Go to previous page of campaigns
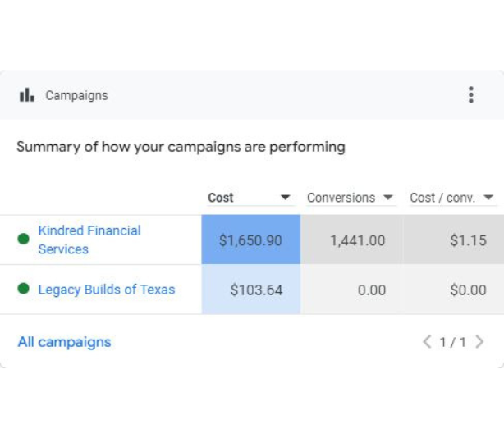Image resolution: width=504 pixels, height=438 pixels. pos(427,342)
